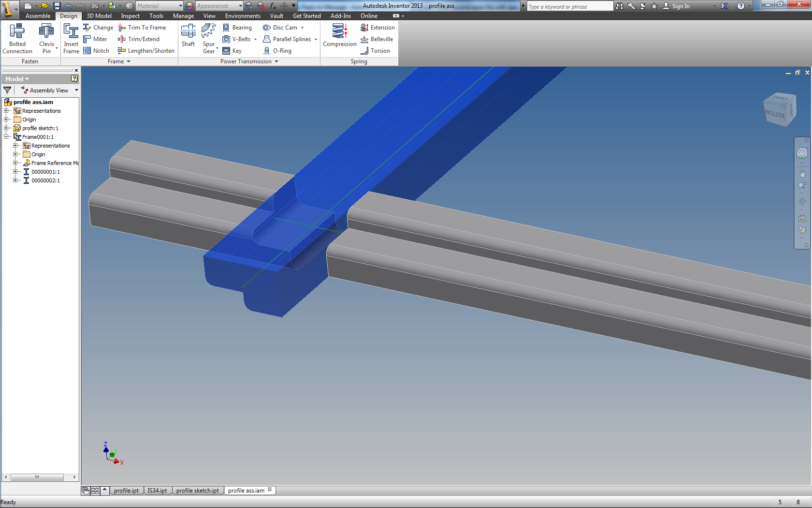Image resolution: width=812 pixels, height=508 pixels.
Task: Select the Clevis Pin tool
Action: click(x=46, y=39)
